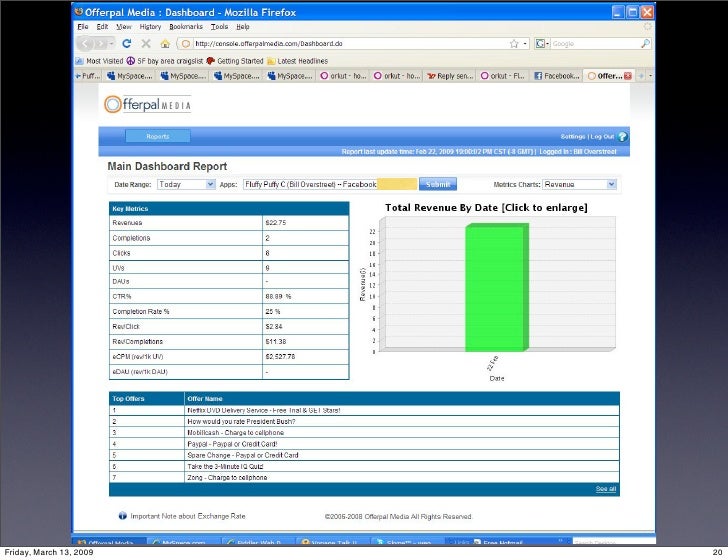Image resolution: width=728 pixels, height=560 pixels.
Task: Click the Exchange Rate info icon
Action: (122, 516)
